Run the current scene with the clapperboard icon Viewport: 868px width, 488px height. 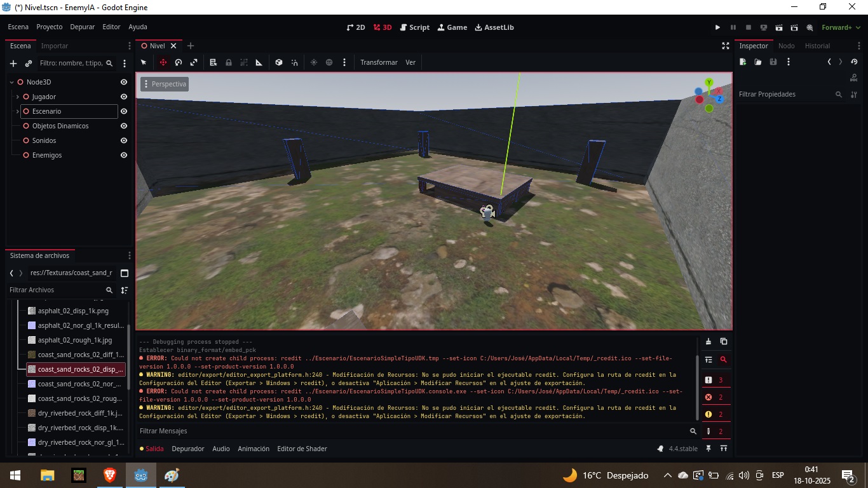coord(779,27)
